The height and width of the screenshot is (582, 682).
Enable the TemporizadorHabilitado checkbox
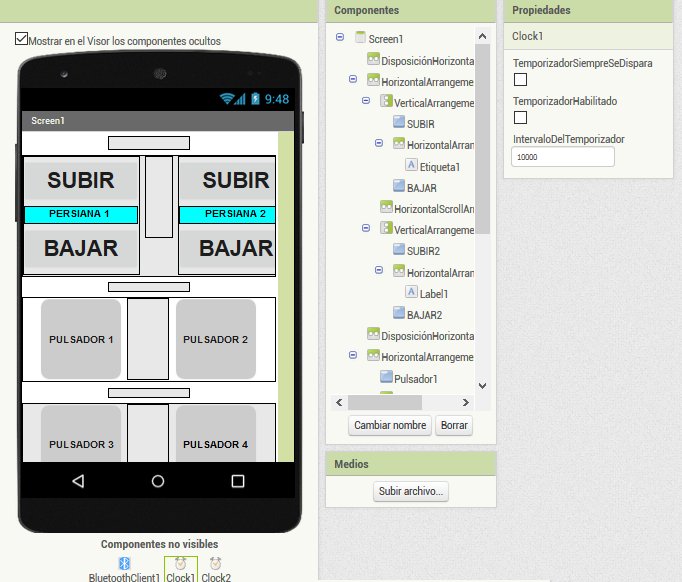point(520,118)
